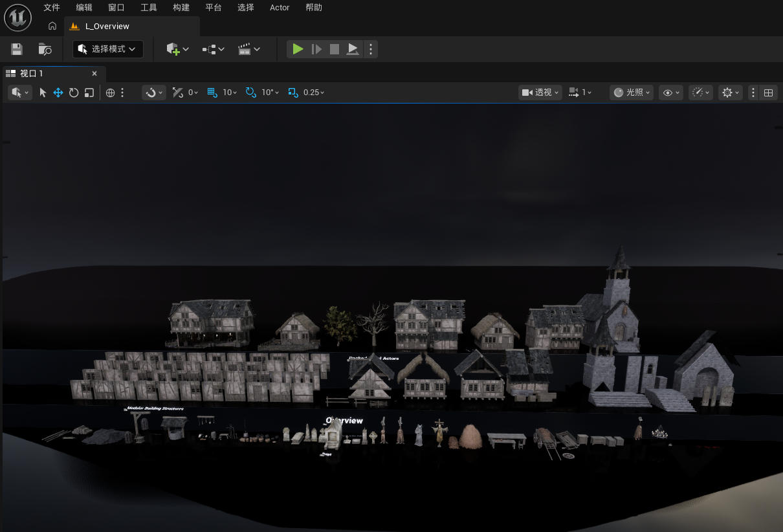Open the add content cube-plus menu
The height and width of the screenshot is (532, 783).
[177, 49]
